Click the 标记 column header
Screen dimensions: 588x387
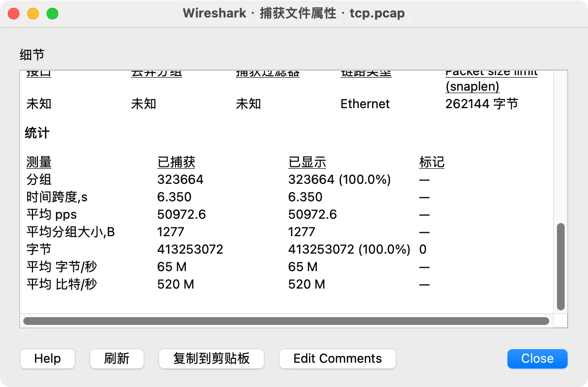[x=432, y=162]
